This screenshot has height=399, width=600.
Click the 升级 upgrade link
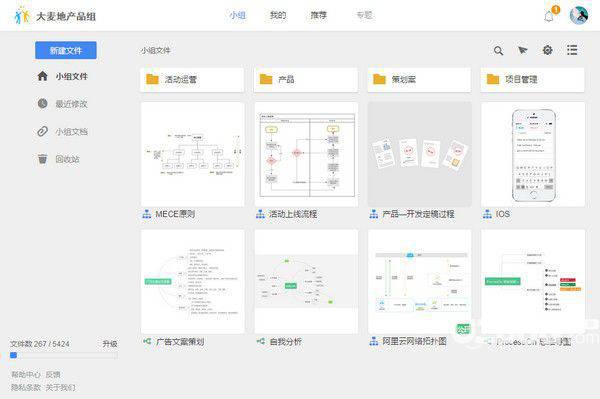[x=110, y=344]
